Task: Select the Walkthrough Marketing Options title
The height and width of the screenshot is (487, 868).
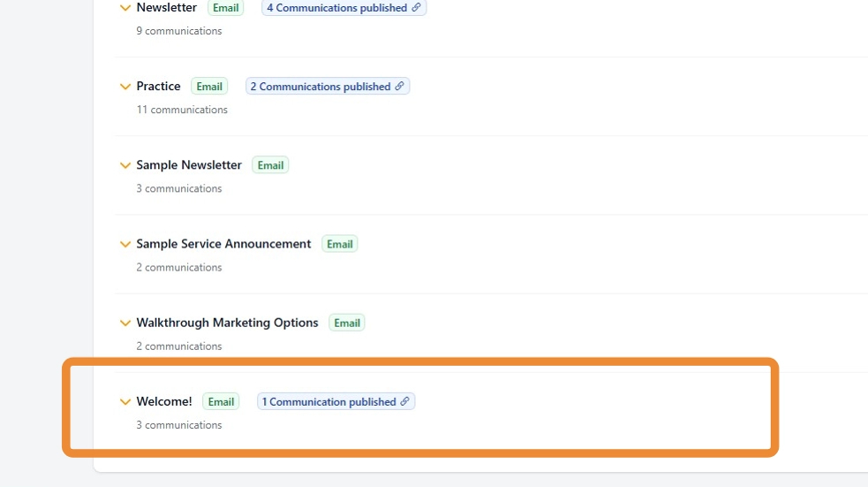Action: [x=227, y=323]
